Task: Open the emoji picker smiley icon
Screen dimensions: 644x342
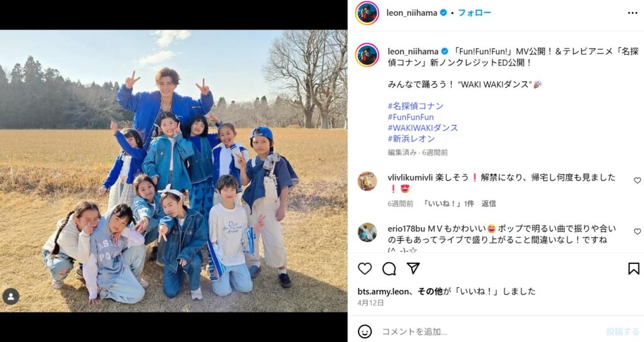Action: click(365, 331)
